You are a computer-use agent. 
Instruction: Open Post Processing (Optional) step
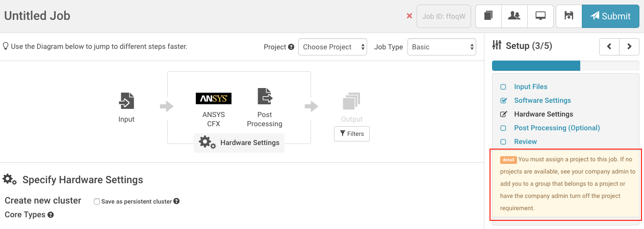click(x=557, y=128)
